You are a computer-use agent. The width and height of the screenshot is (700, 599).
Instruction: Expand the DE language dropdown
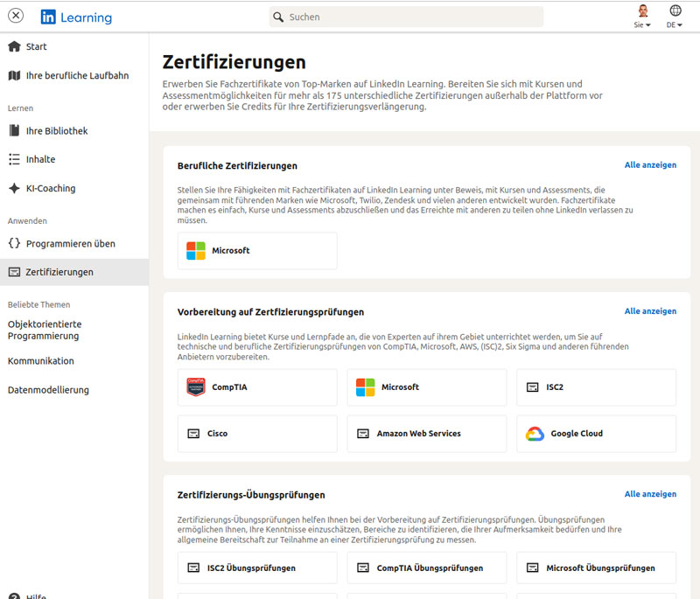[674, 25]
